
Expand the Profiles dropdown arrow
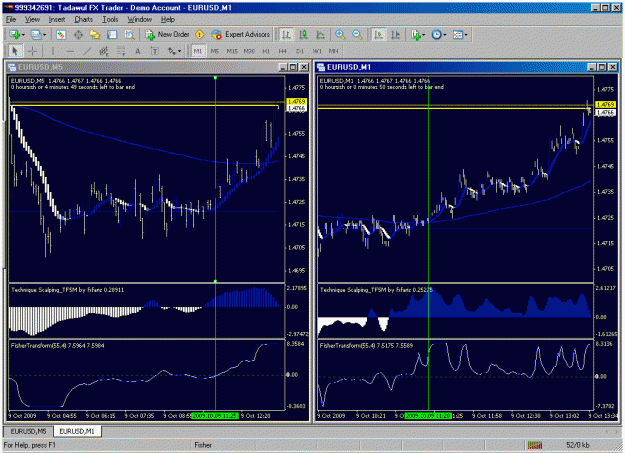44,35
